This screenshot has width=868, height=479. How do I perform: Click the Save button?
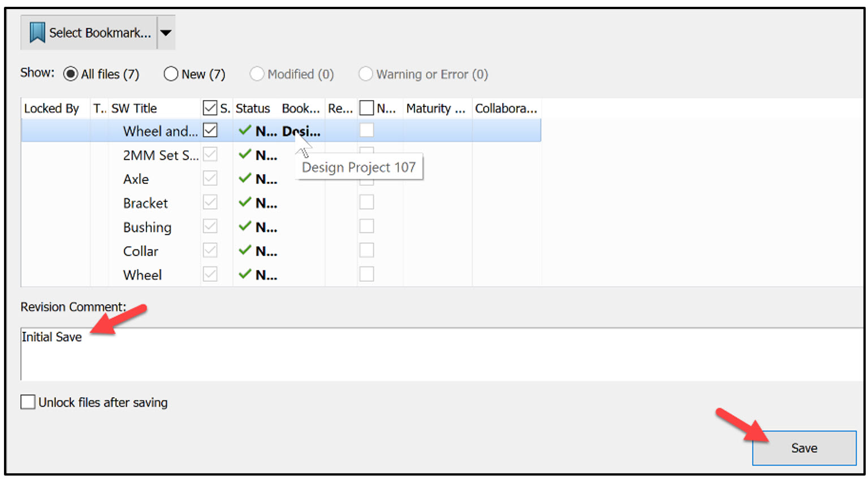pyautogui.click(x=804, y=448)
